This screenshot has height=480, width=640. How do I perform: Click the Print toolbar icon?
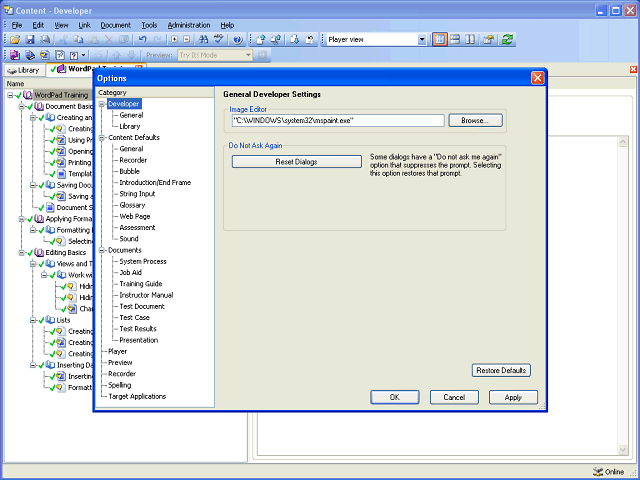click(x=45, y=40)
